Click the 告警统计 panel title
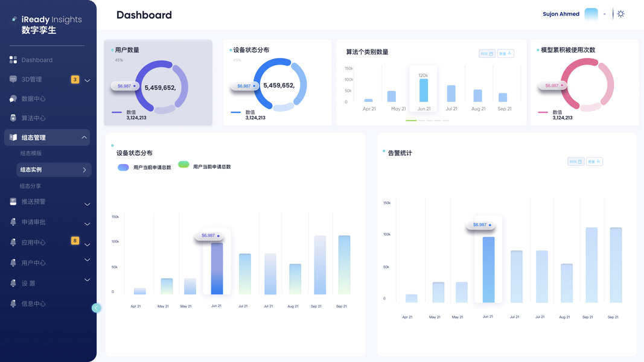This screenshot has width=644, height=362. point(400,153)
